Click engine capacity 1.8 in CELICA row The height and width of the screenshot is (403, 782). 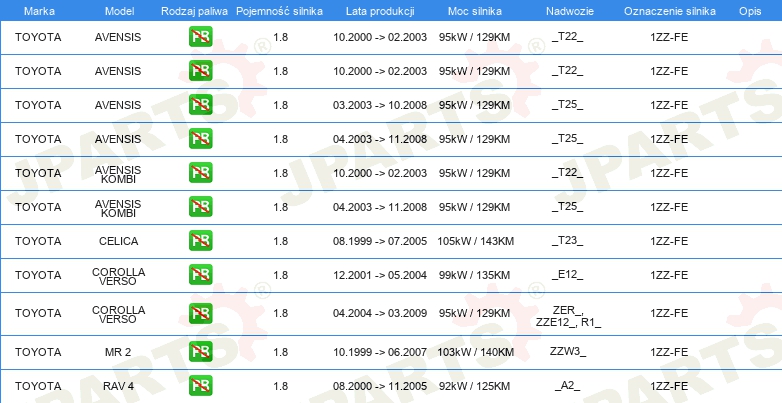pos(281,241)
